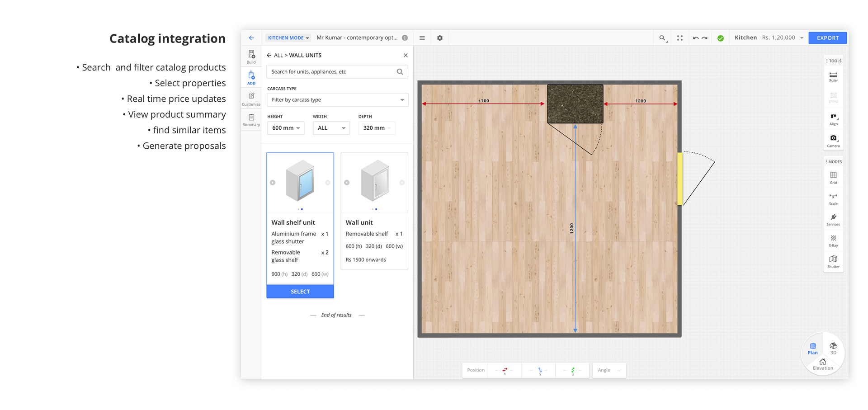Image resolution: width=868 pixels, height=410 pixels.
Task: Show next image of Wall shelf unit
Action: [328, 183]
